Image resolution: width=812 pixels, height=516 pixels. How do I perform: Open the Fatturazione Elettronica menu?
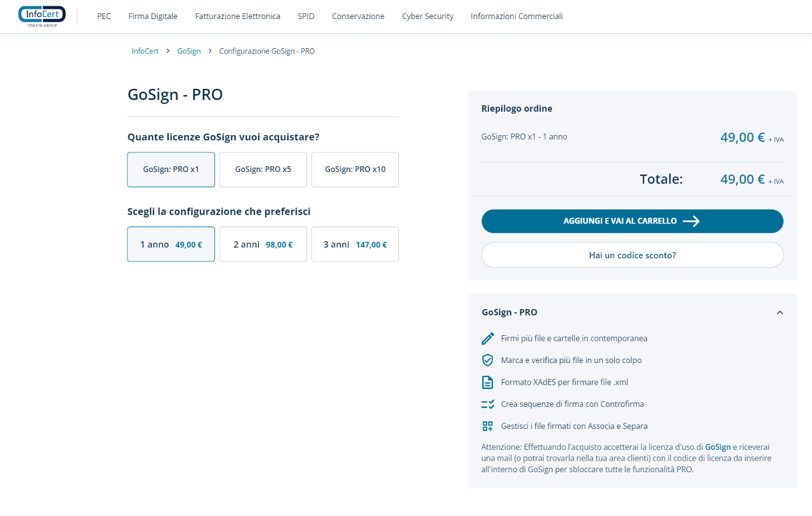click(238, 17)
